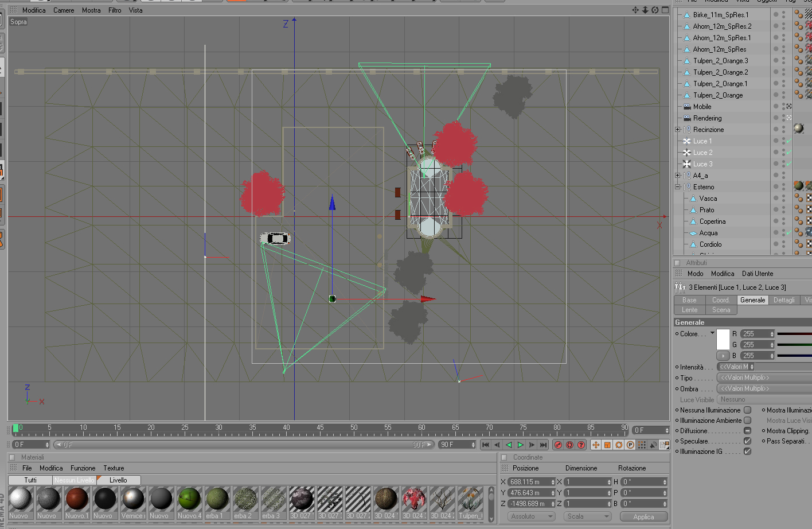Click Mobile camera object icon
This screenshot has height=529, width=812.
[x=687, y=107]
